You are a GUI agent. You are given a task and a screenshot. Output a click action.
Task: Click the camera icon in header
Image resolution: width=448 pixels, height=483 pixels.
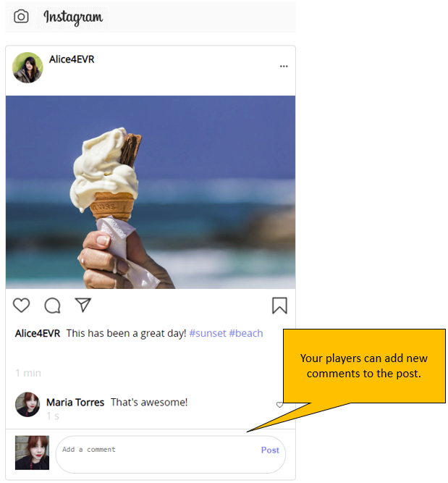tap(21, 17)
